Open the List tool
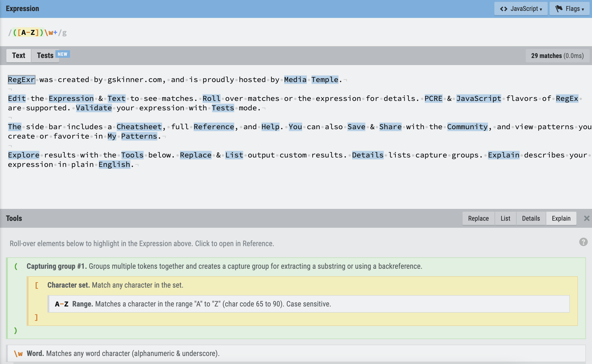Viewport: 592px width, 364px height. pos(505,218)
